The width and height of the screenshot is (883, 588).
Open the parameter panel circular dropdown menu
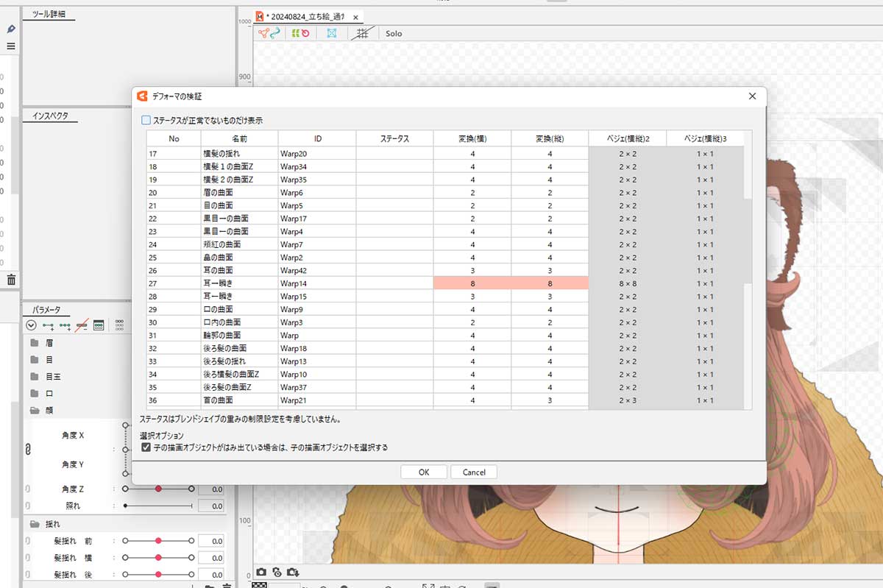(31, 325)
